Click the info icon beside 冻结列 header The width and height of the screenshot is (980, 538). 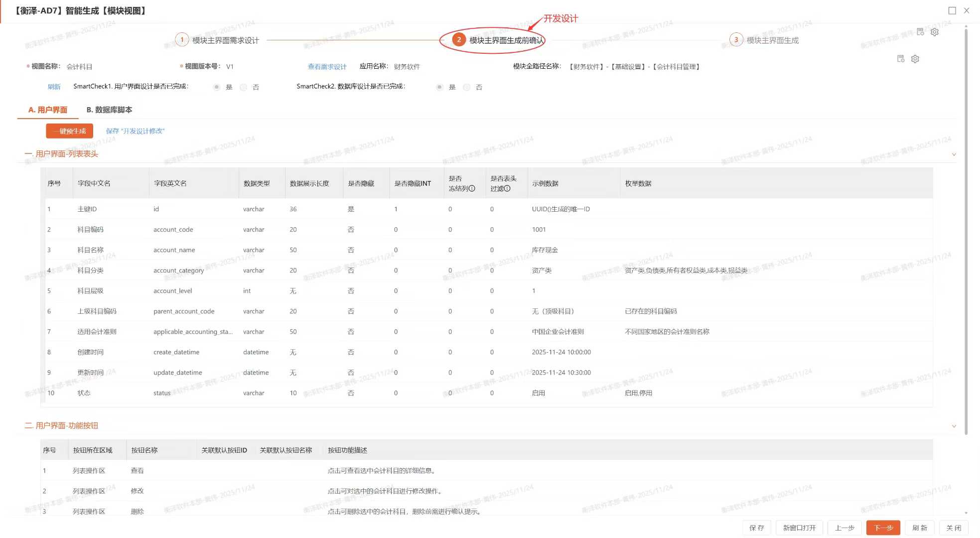[472, 189]
